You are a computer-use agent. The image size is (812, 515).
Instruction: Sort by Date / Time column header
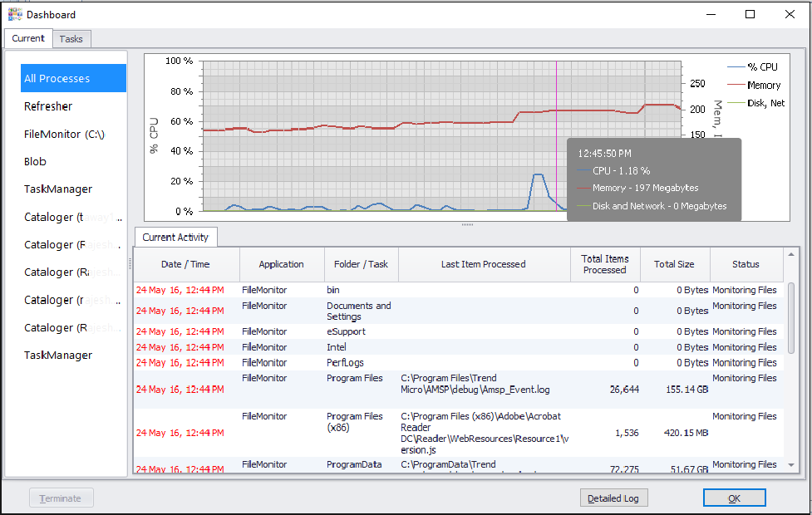point(186,264)
